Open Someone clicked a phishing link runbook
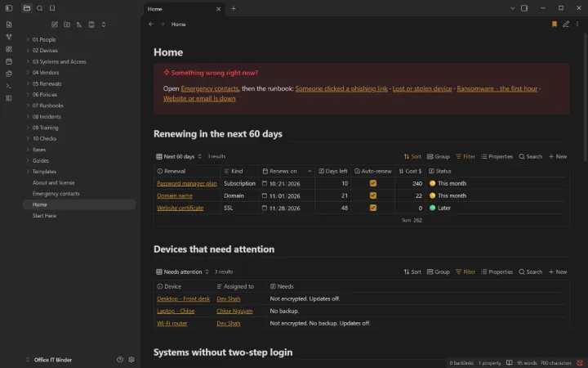Viewport: 588px width, 368px height. pyautogui.click(x=341, y=88)
